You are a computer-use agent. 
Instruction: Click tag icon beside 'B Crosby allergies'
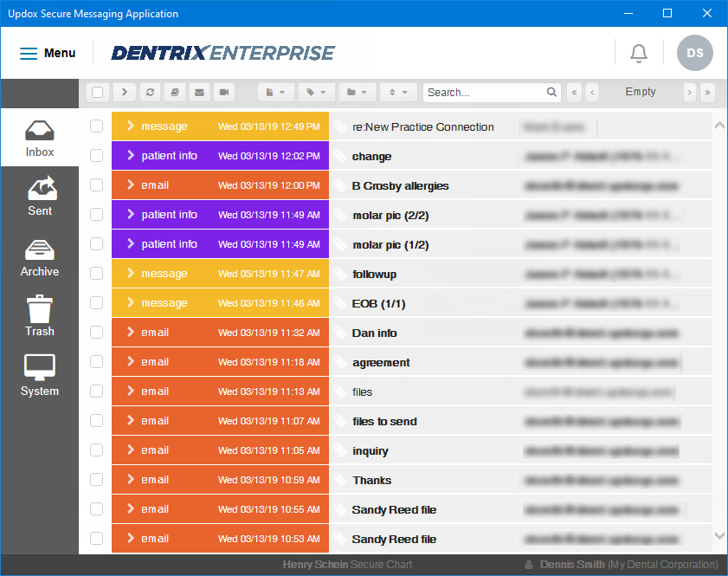pyautogui.click(x=340, y=186)
